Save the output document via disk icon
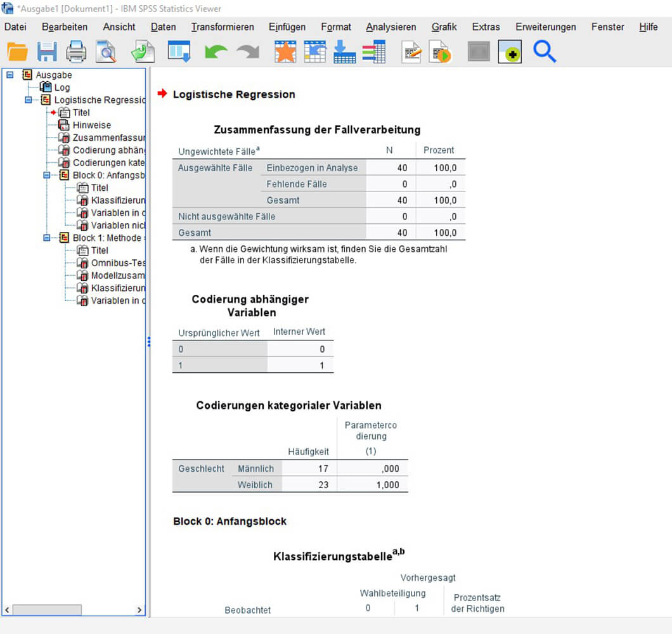The height and width of the screenshot is (634, 672). coord(47,51)
